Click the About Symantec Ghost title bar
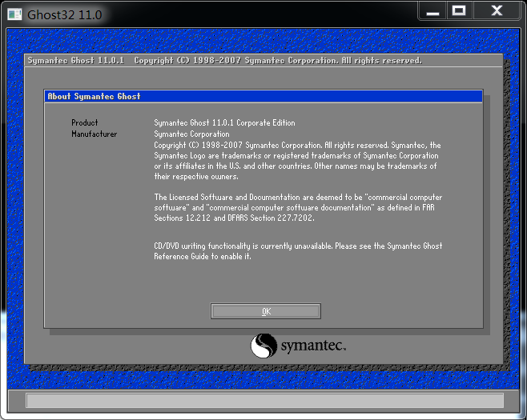This screenshot has width=527, height=420. click(263, 96)
